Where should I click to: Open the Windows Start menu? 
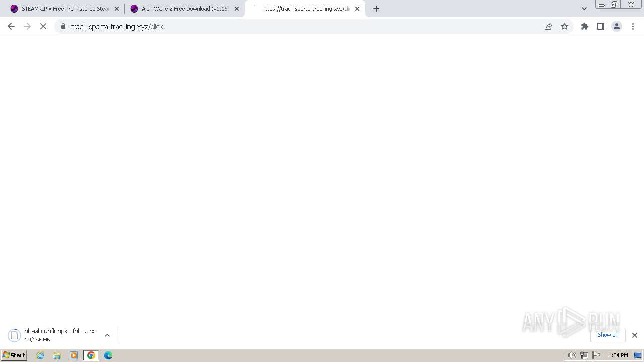14,355
